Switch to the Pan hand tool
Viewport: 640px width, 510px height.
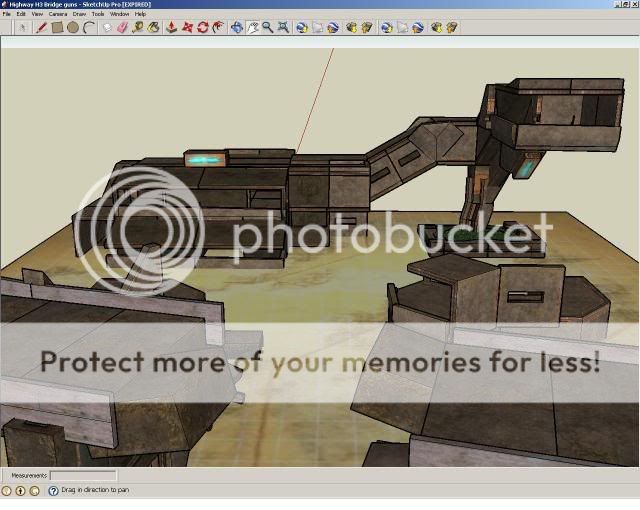[x=252, y=28]
